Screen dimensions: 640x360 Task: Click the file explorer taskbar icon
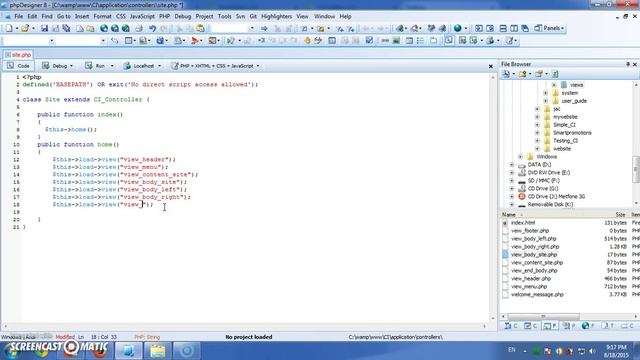click(158, 351)
